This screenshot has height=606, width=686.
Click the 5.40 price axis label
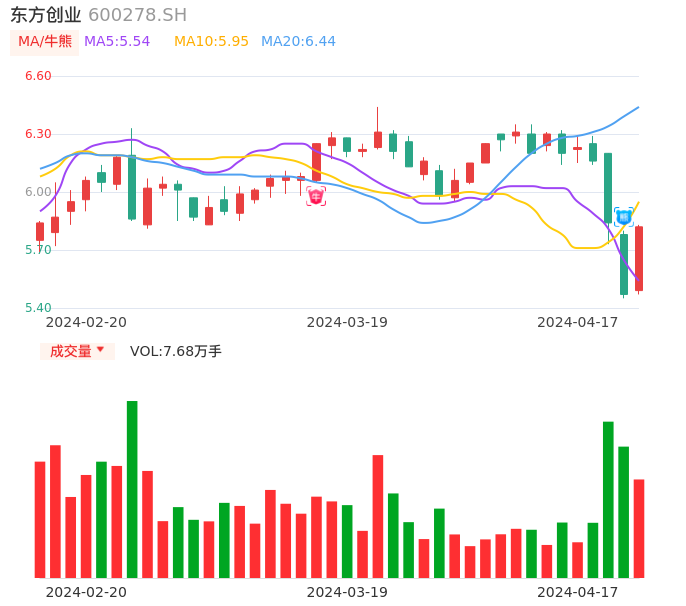(x=38, y=308)
